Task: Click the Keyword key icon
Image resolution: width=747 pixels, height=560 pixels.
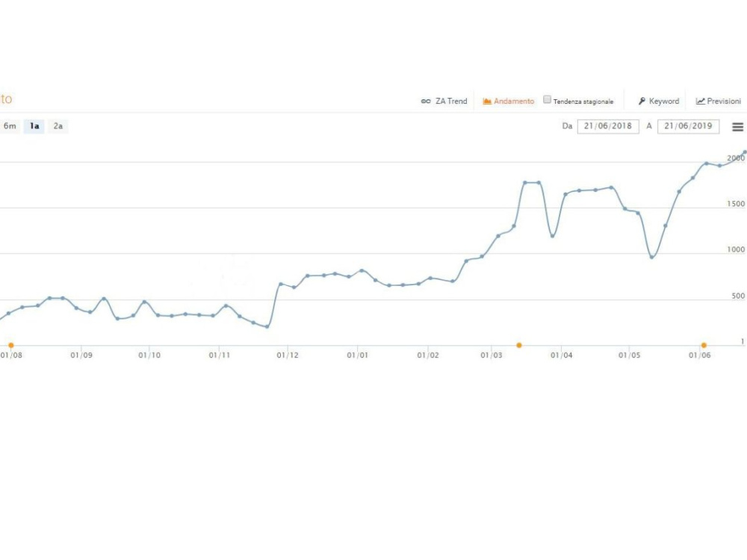Action: pyautogui.click(x=642, y=101)
